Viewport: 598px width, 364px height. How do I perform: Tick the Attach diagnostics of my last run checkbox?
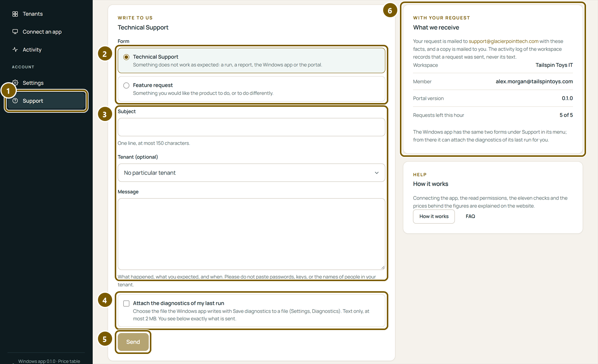coord(126,304)
